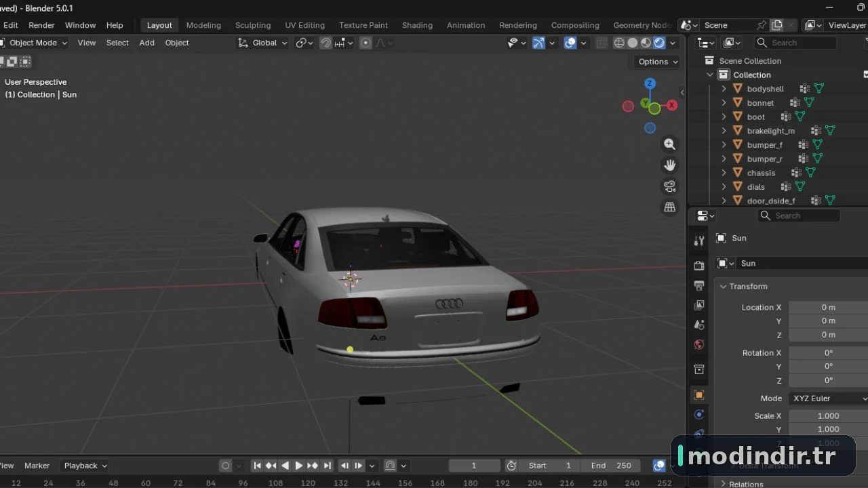Open the Tool properties tab icon

point(699,241)
